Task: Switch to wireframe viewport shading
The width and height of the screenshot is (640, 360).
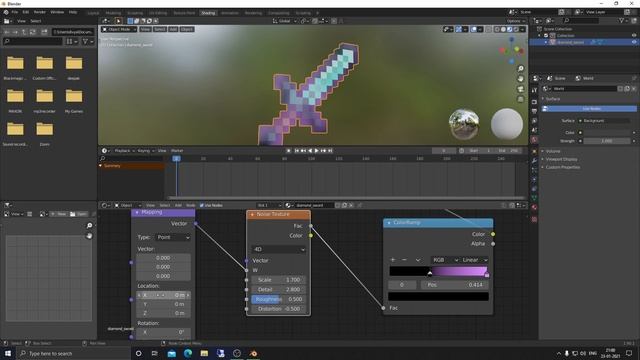Action: click(497, 29)
